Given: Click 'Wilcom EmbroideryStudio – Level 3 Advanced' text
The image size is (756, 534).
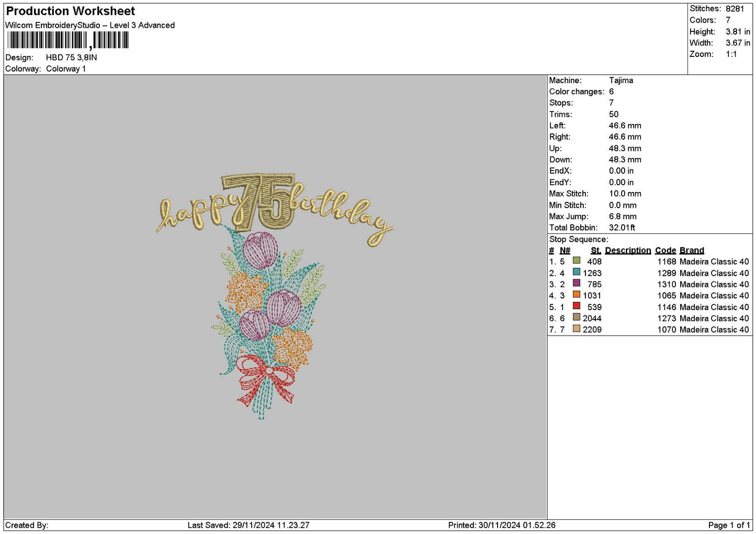Looking at the screenshot, I should [90, 25].
